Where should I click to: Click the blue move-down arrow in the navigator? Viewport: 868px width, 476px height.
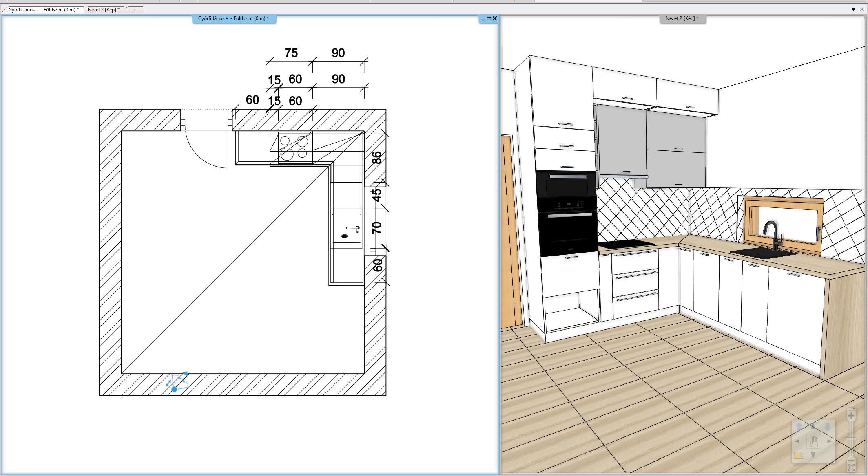pyautogui.click(x=828, y=427)
